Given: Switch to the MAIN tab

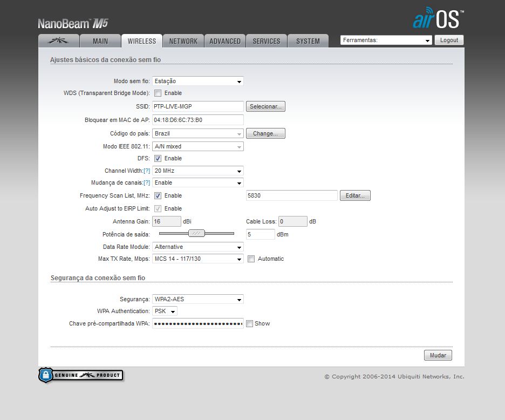Looking at the screenshot, I should click(100, 41).
